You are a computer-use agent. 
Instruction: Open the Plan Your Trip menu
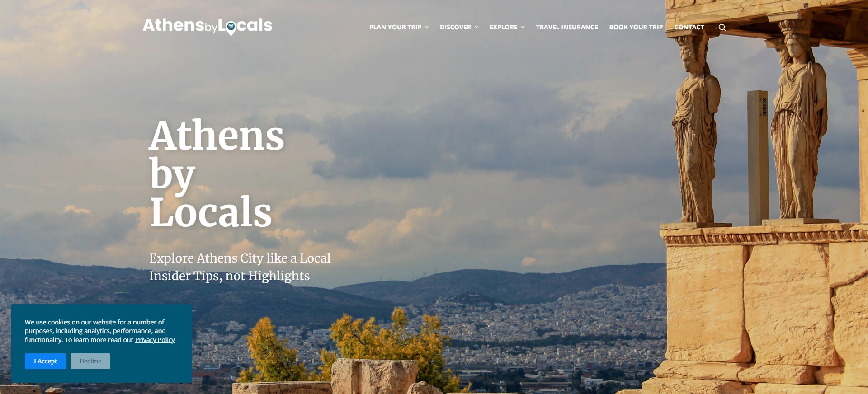tap(395, 27)
